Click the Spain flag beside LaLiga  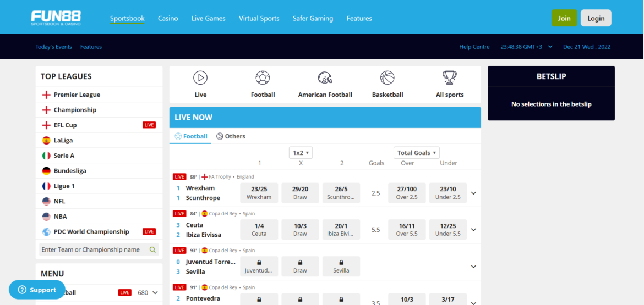[x=46, y=141]
